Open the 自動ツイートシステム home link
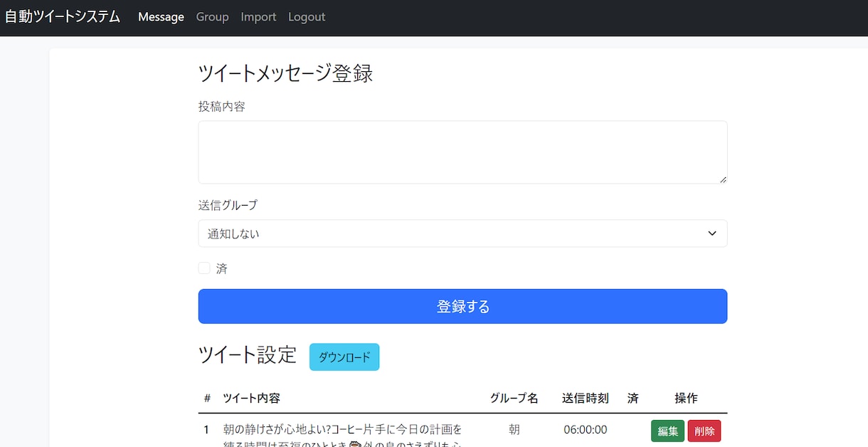This screenshot has height=447, width=868. [x=63, y=16]
